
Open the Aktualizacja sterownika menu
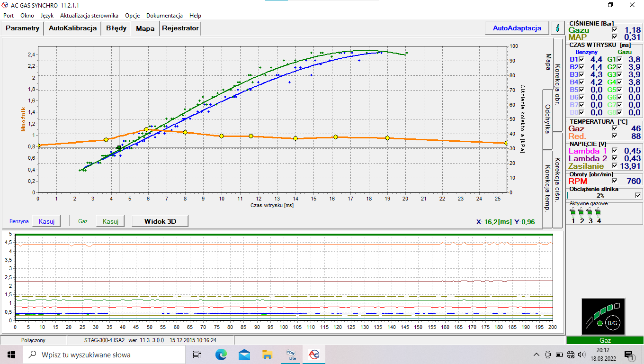click(x=89, y=16)
